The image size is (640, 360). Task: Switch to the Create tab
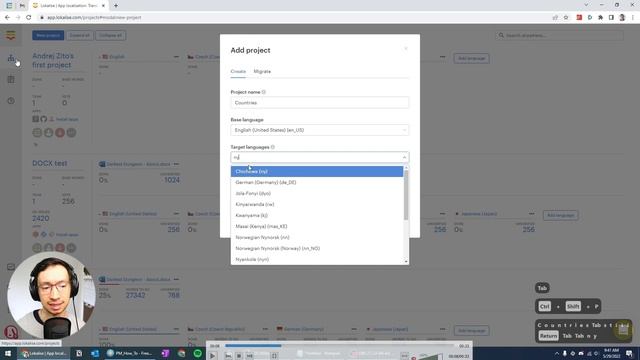pyautogui.click(x=238, y=71)
